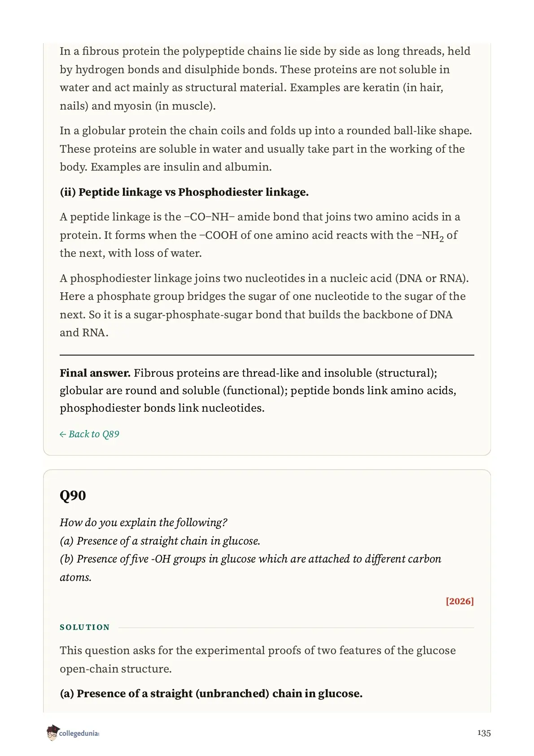This screenshot has height=756, width=534.
Task: Click the Peptide linkage vs Phosphodiester heading
Action: coord(184,192)
